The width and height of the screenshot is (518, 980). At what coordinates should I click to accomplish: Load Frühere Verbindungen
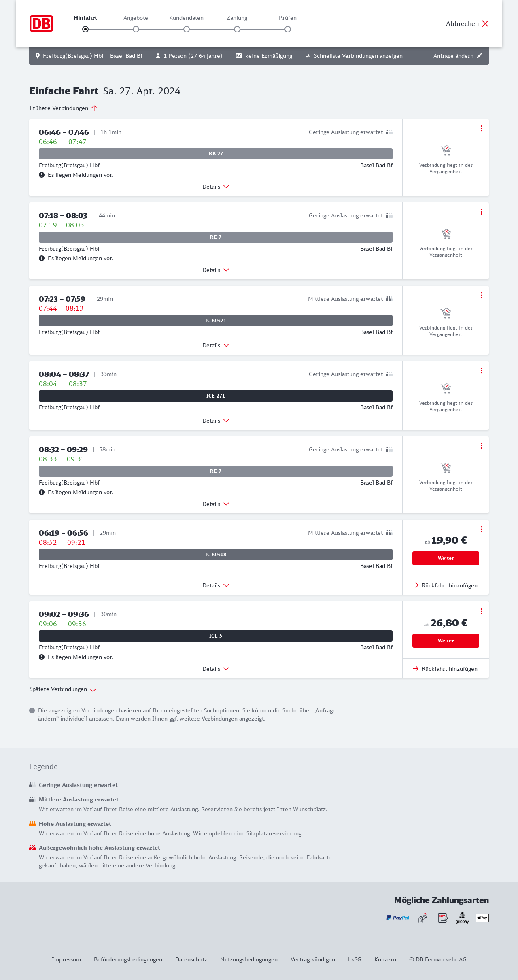(x=64, y=108)
